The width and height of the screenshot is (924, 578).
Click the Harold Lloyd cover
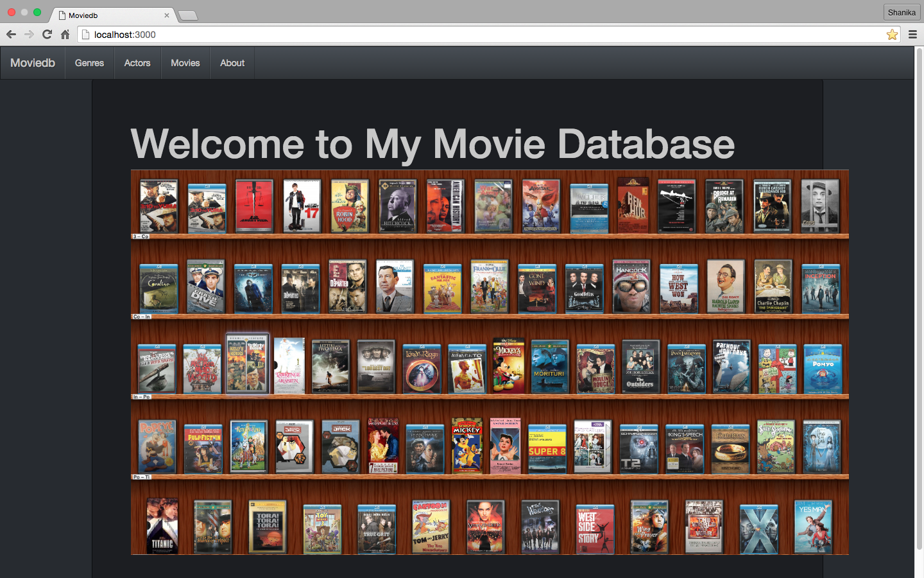[x=726, y=286]
